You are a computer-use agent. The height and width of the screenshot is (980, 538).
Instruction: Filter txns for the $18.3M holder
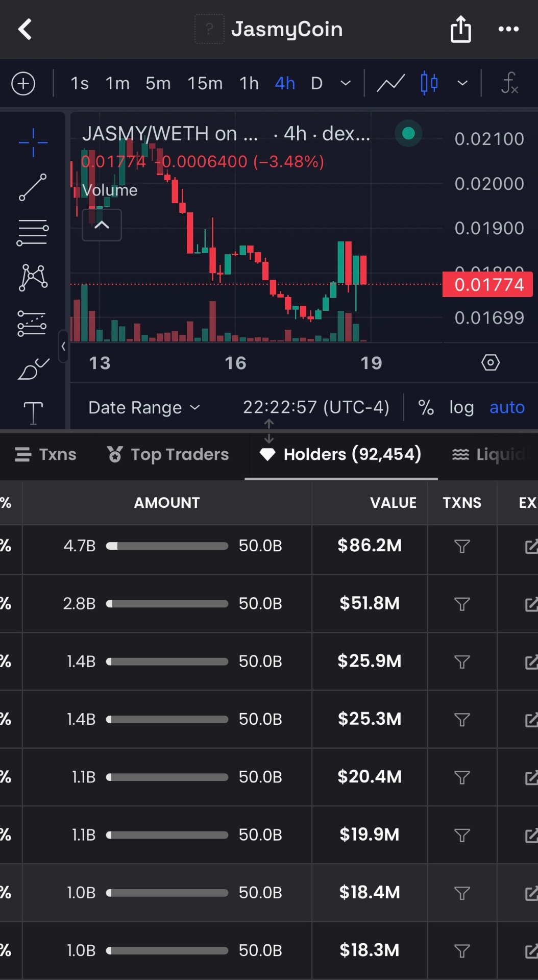coord(462,951)
